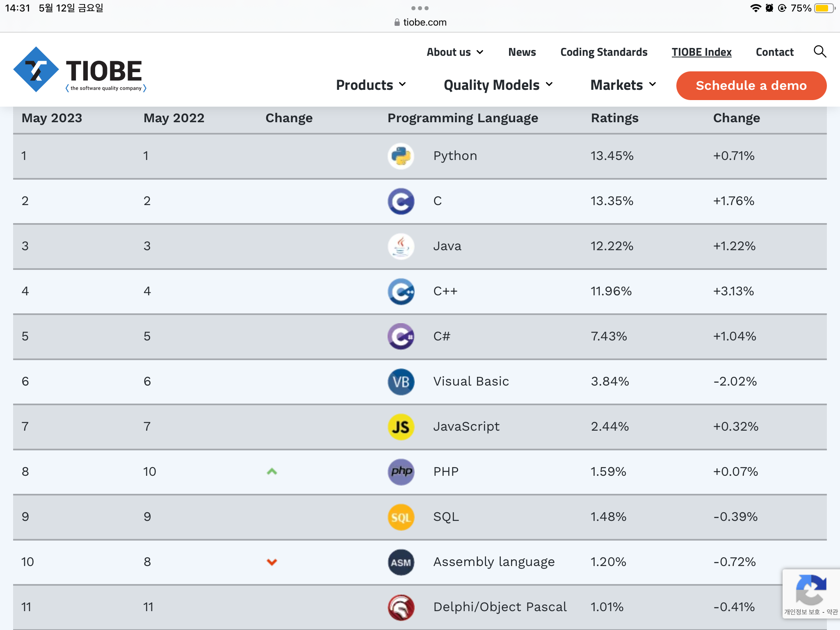This screenshot has height=630, width=840.
Task: Tap the three-dot multitasking indicator
Action: point(420,8)
